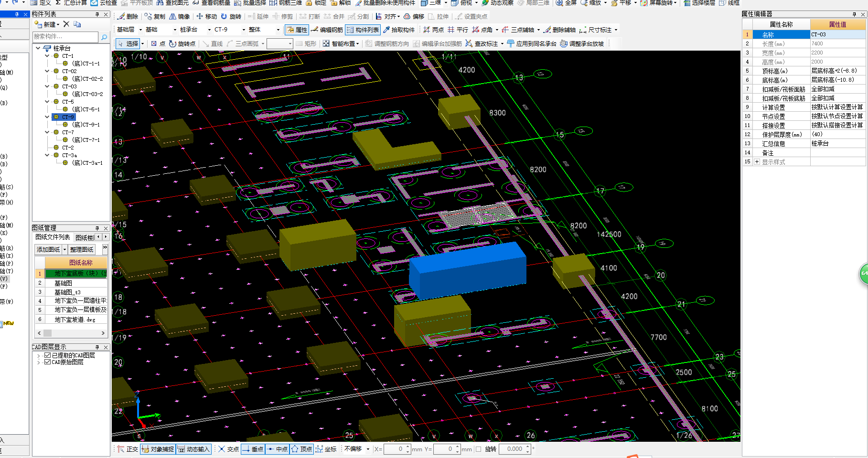Expand 显示样式 property row
This screenshot has height=458, width=868.
point(757,162)
